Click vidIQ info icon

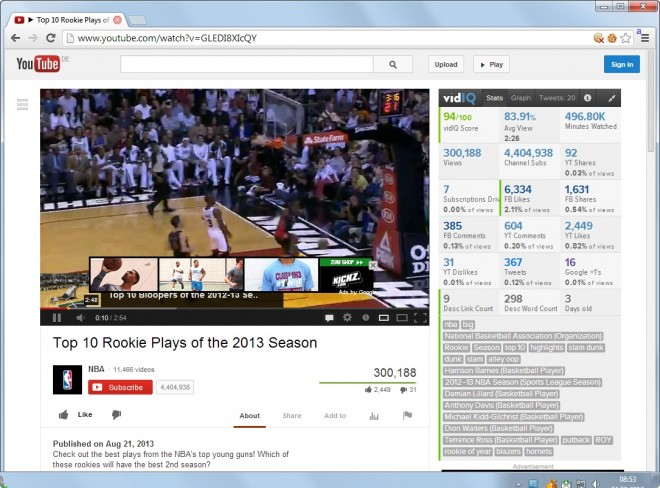588,98
